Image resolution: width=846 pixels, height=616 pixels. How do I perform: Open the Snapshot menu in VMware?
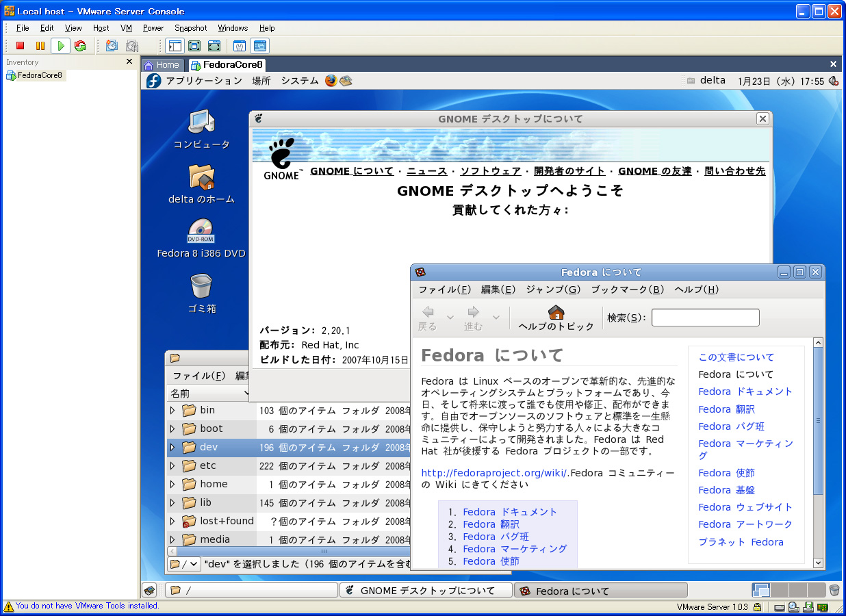coord(190,28)
